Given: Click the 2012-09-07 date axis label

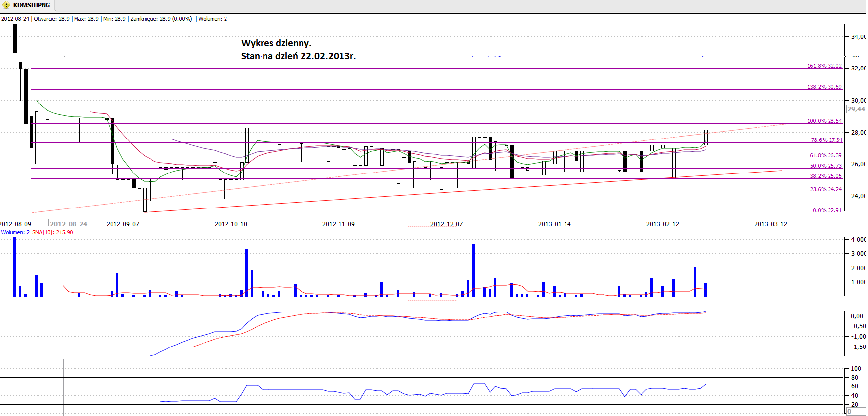Looking at the screenshot, I should click(x=123, y=224).
